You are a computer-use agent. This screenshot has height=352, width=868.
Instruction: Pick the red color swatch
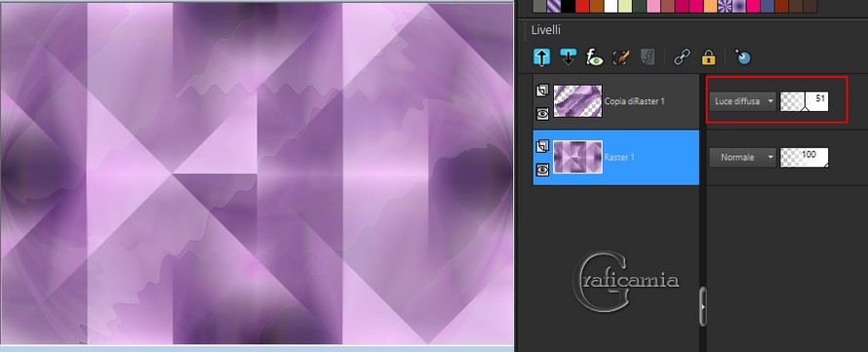pyautogui.click(x=582, y=6)
